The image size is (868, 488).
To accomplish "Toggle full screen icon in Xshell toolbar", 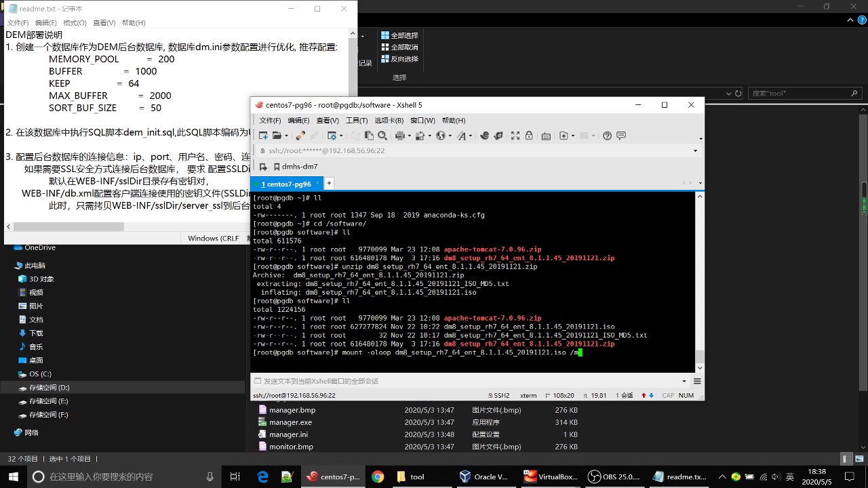I will point(515,136).
